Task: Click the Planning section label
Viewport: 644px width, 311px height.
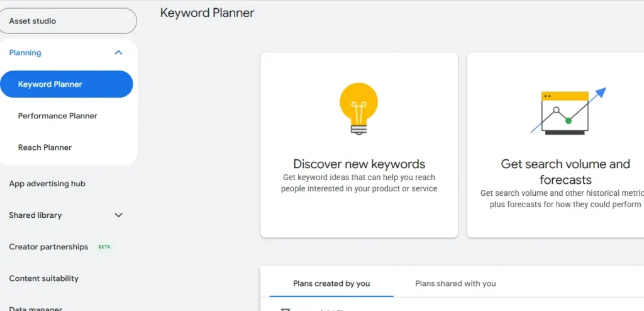Action: [x=25, y=53]
